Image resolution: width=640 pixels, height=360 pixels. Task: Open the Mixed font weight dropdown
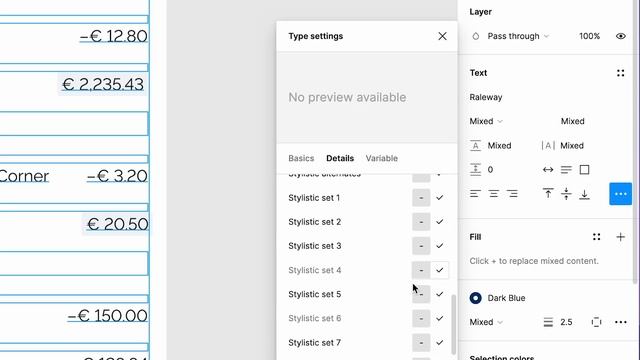click(486, 121)
